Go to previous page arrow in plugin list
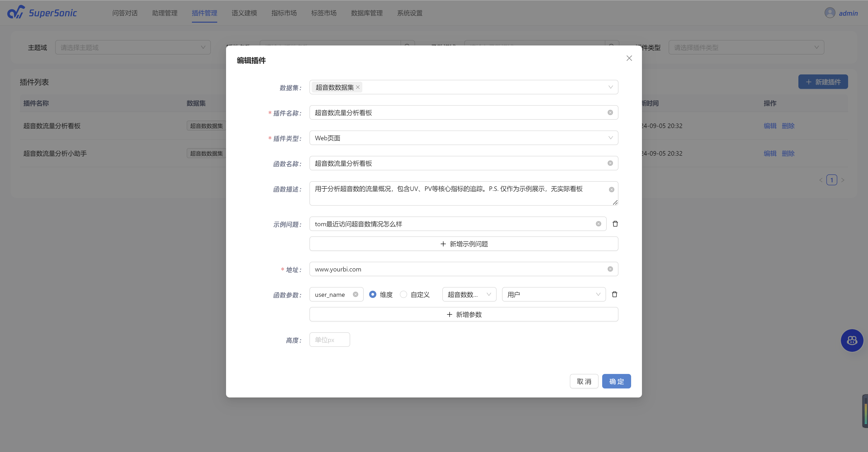This screenshot has height=452, width=868. [x=821, y=180]
